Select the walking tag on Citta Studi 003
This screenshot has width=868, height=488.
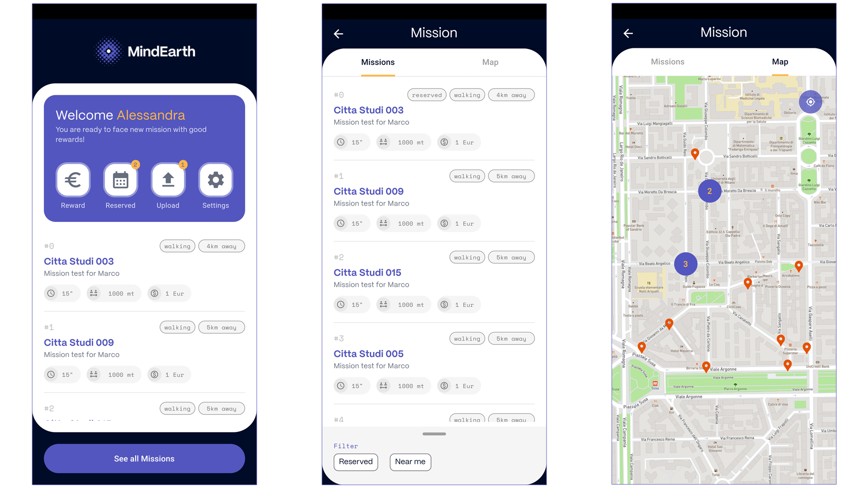(x=176, y=245)
